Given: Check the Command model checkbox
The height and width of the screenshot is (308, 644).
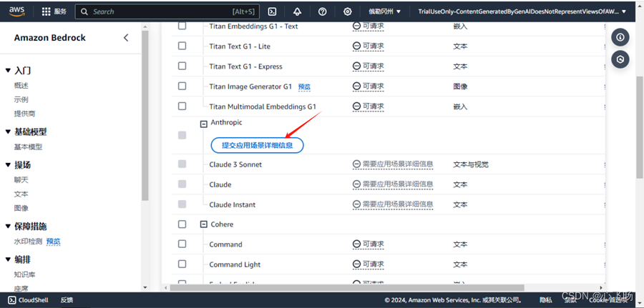Looking at the screenshot, I should [x=182, y=244].
